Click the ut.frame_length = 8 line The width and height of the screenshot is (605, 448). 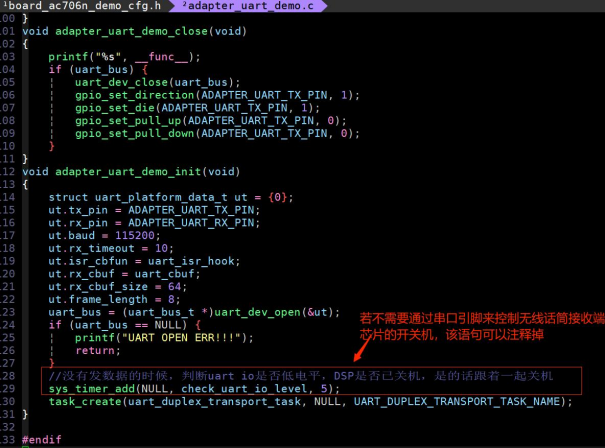[114, 299]
